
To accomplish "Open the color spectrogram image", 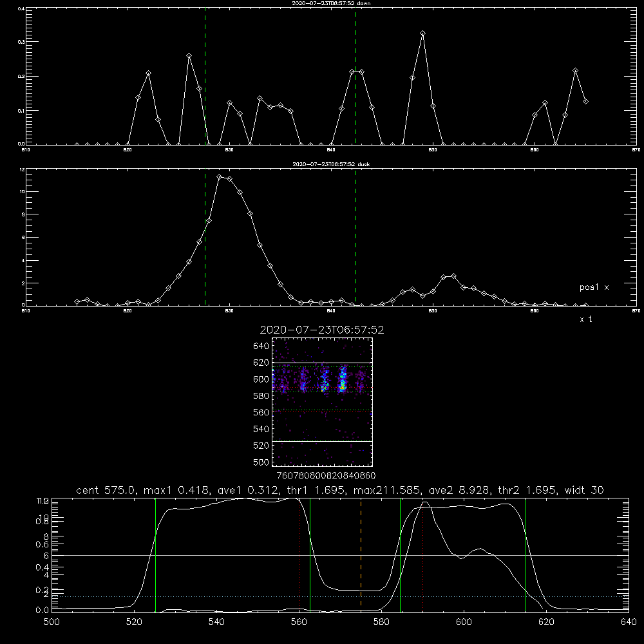I will tap(322, 402).
